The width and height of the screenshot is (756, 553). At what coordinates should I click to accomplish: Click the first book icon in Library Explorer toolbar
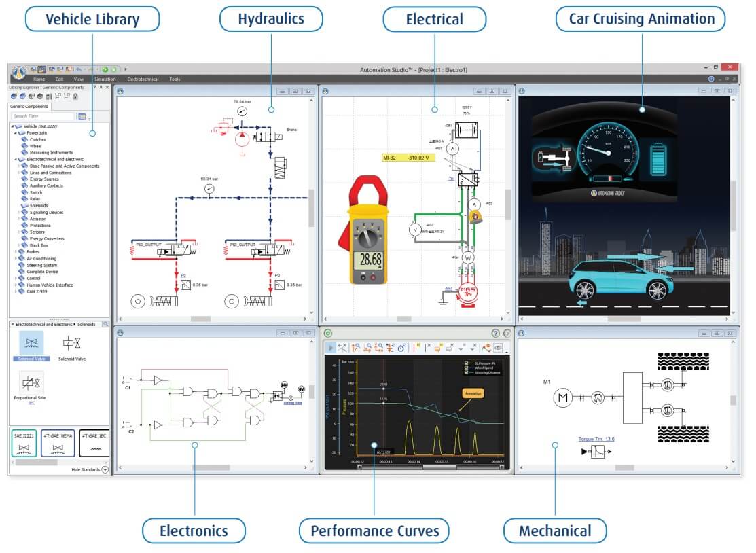pyautogui.click(x=14, y=96)
